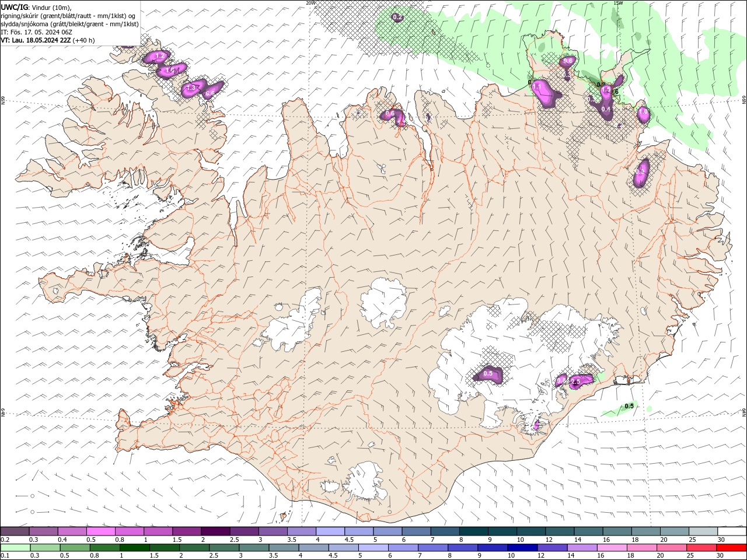The width and height of the screenshot is (747, 560).
Task: Click the 2.5 value on southeast Vatnajökull
Action: tap(575, 381)
